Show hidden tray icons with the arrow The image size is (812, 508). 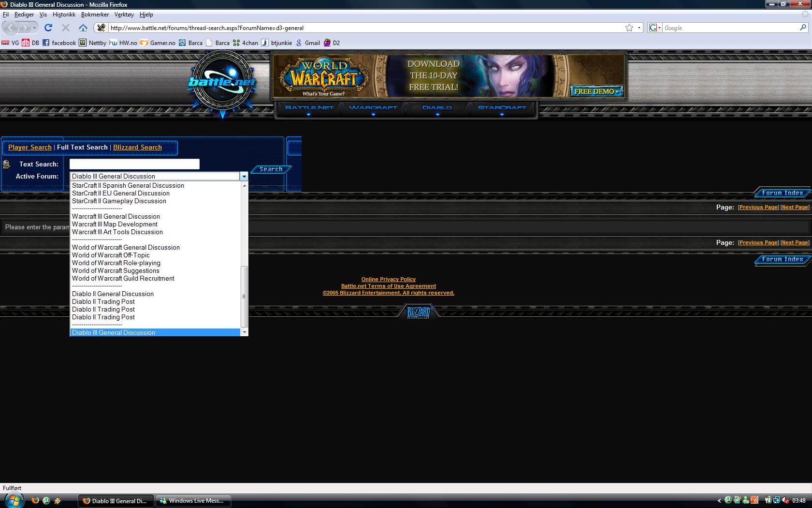coord(719,501)
